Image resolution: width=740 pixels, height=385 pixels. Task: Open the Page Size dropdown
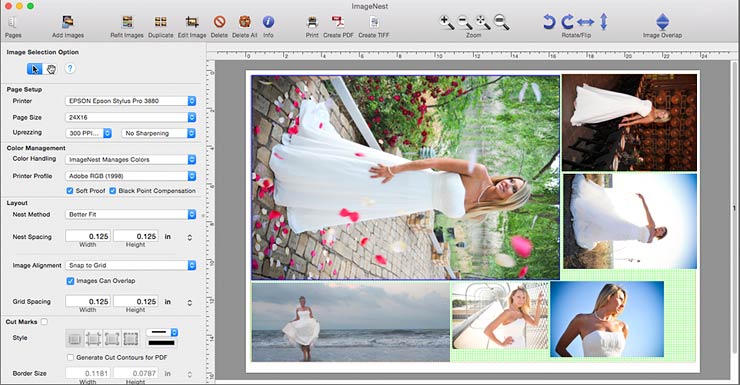click(130, 117)
